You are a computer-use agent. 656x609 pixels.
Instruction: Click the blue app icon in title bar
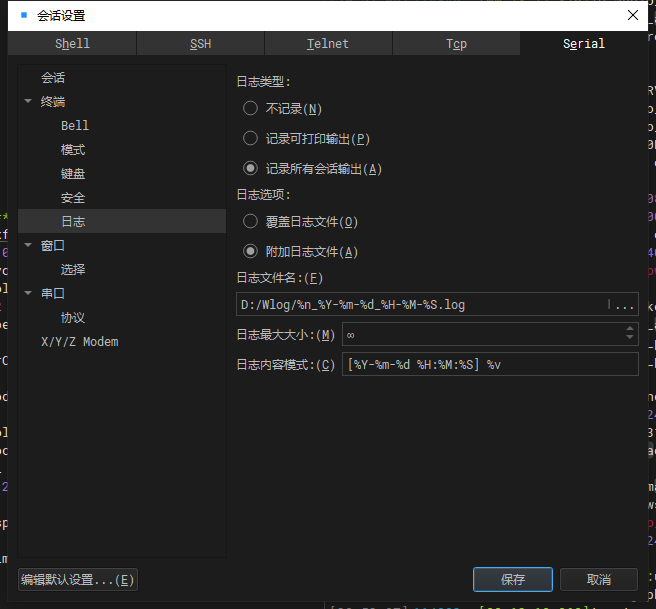click(x=24, y=15)
